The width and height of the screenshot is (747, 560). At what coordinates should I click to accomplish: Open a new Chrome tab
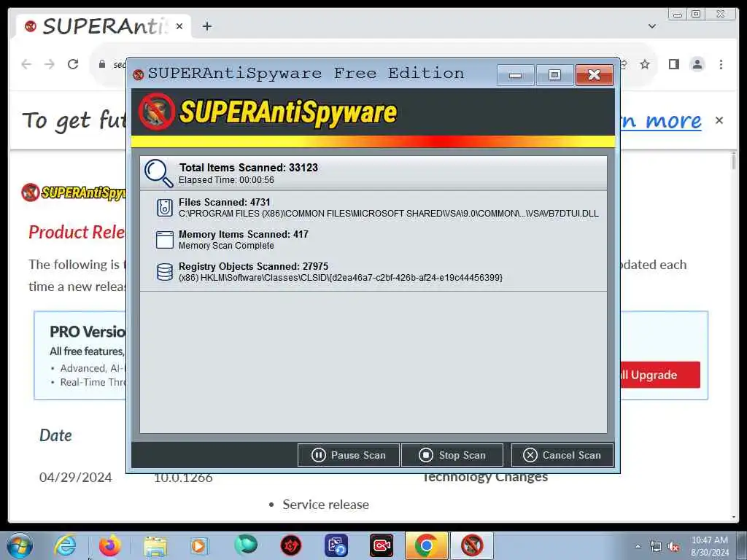206,26
